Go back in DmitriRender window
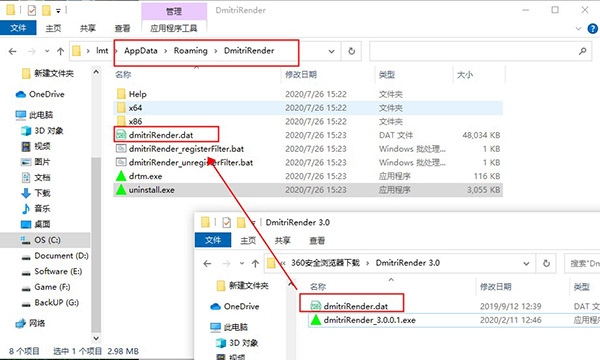Viewport: 600px width, 360px height. coord(13,51)
